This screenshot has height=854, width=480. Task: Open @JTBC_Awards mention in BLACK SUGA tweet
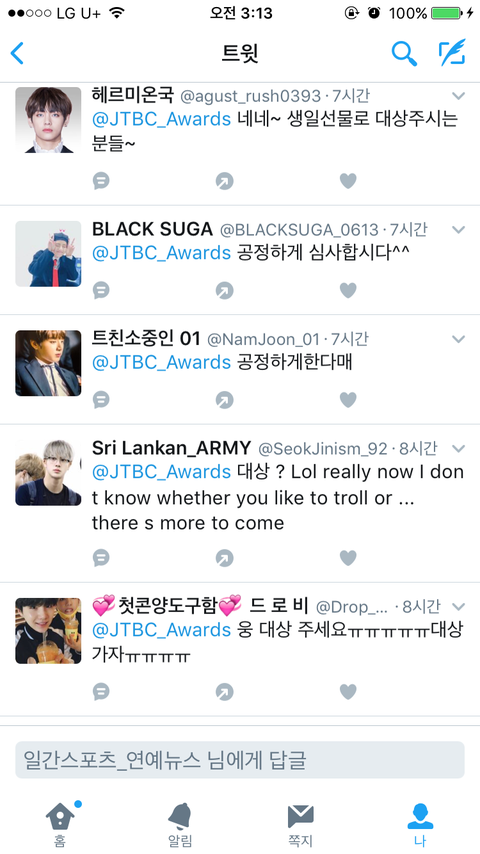(x=162, y=253)
